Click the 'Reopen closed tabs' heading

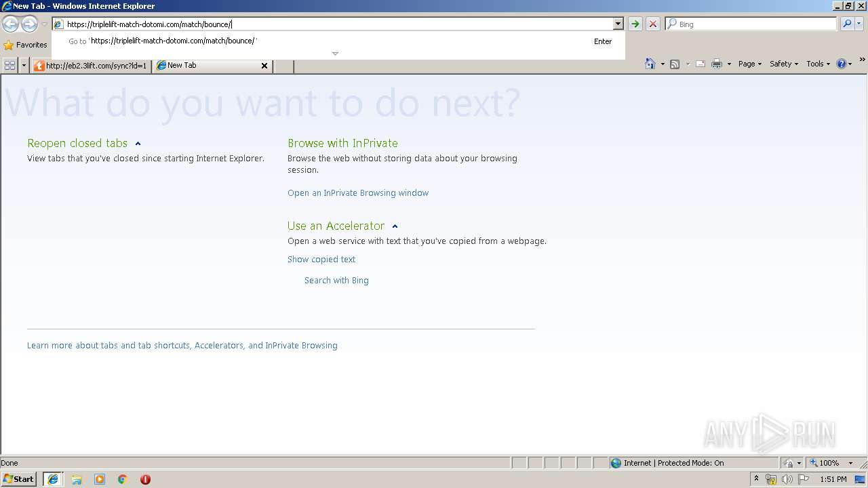pyautogui.click(x=77, y=143)
